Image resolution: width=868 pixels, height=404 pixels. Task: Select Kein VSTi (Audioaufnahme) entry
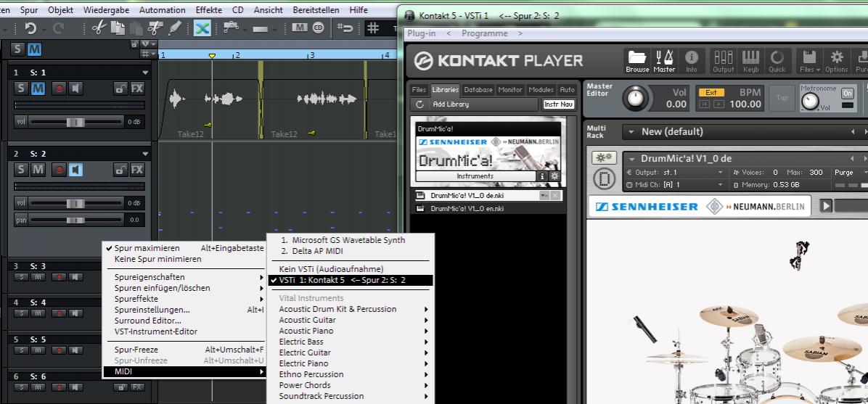click(x=331, y=269)
